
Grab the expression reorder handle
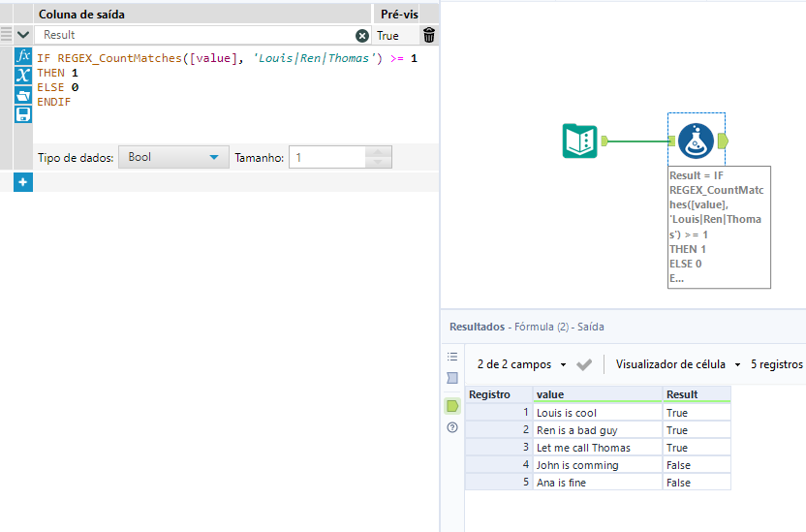point(6,35)
